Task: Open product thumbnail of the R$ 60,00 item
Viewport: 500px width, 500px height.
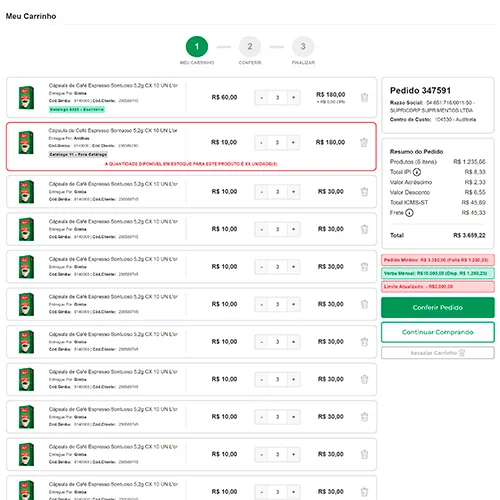Action: (26, 97)
